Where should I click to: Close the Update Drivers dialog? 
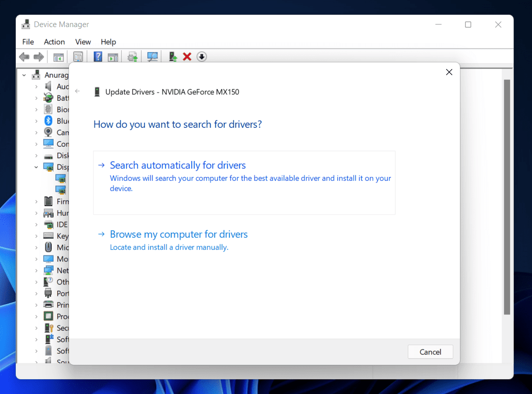point(449,72)
